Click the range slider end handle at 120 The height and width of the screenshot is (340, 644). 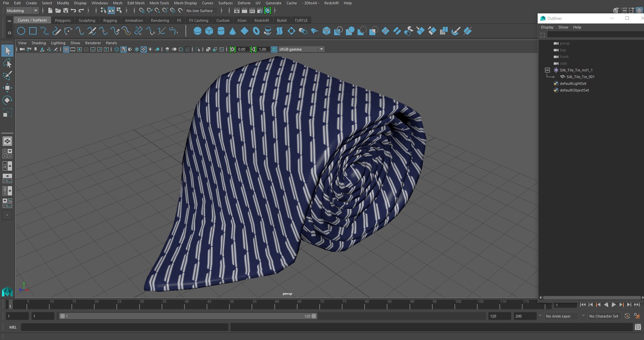tap(314, 316)
